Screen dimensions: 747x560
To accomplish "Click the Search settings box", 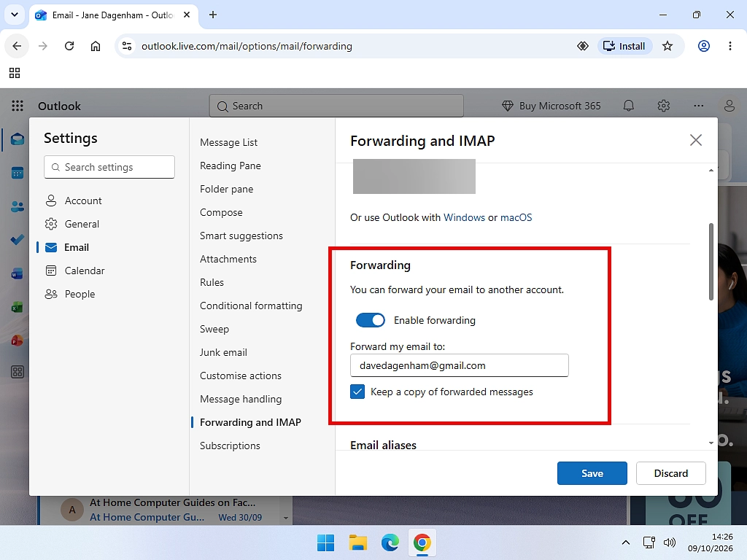I will pos(109,167).
